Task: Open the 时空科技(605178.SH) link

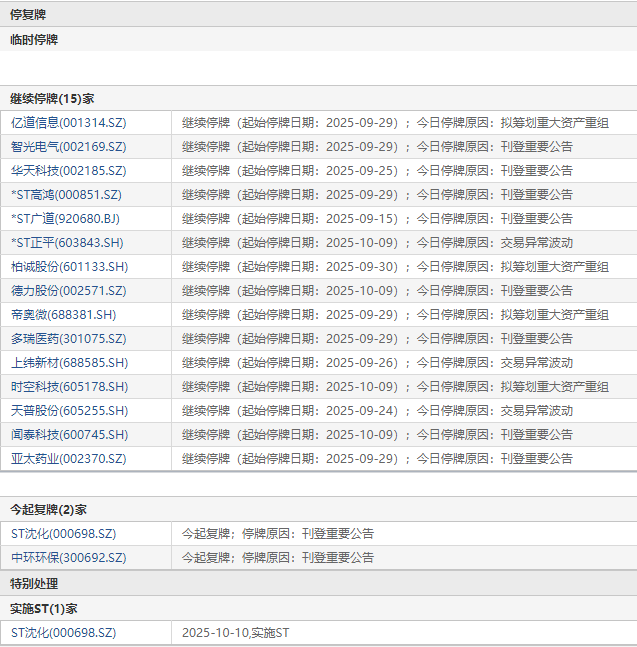Action: pyautogui.click(x=70, y=387)
